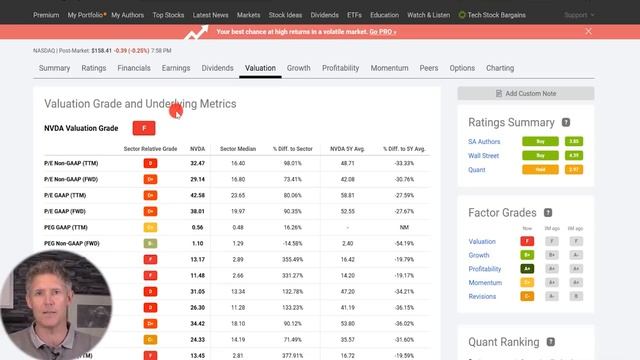Switch to the Ratings tab
Image resolution: width=640 pixels, height=360 pixels.
click(x=94, y=68)
